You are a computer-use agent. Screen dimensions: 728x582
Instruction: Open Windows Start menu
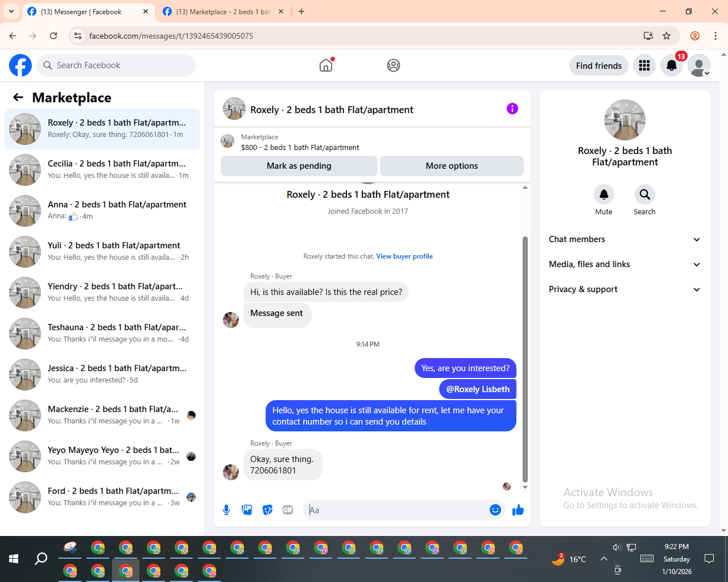14,559
